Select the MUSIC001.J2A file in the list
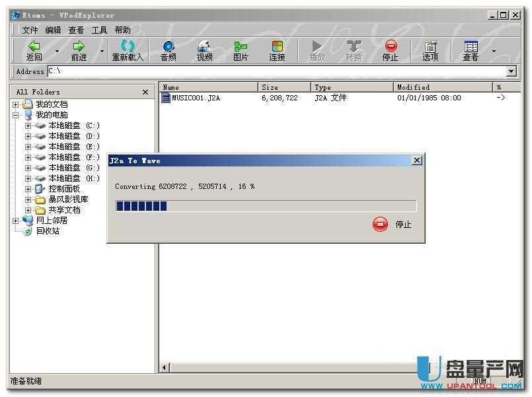Image resolution: width=532 pixels, height=397 pixels. click(196, 98)
